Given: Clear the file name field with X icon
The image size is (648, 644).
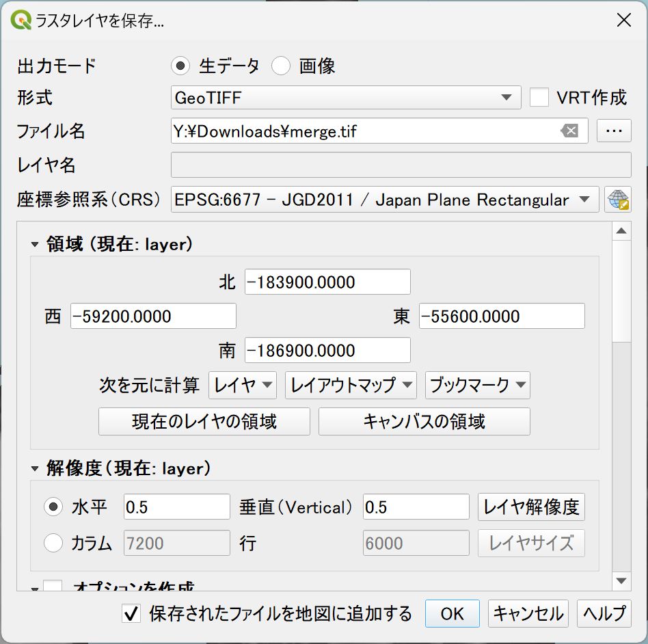Looking at the screenshot, I should coord(570,131).
